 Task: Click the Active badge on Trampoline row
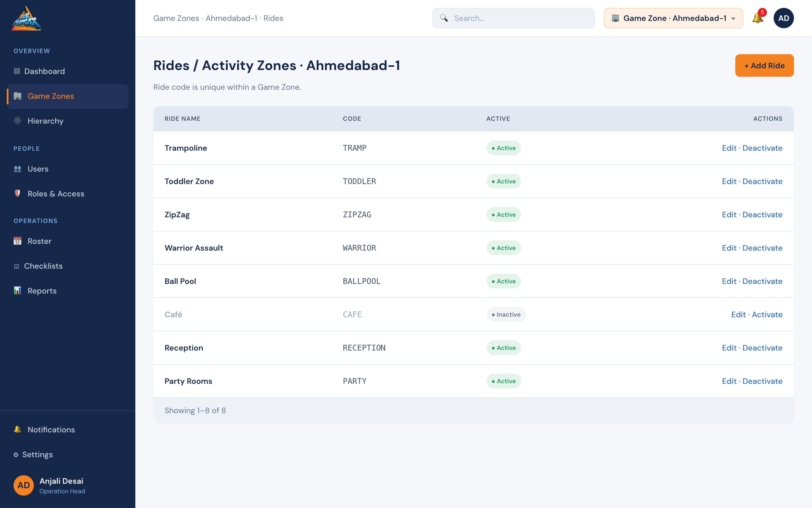[504, 148]
